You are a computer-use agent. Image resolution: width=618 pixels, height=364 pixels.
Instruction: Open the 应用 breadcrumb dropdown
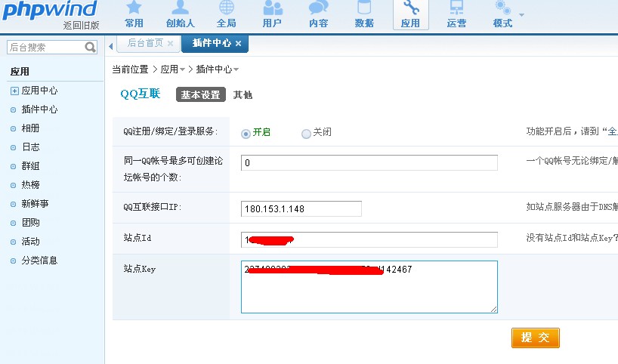pos(183,69)
